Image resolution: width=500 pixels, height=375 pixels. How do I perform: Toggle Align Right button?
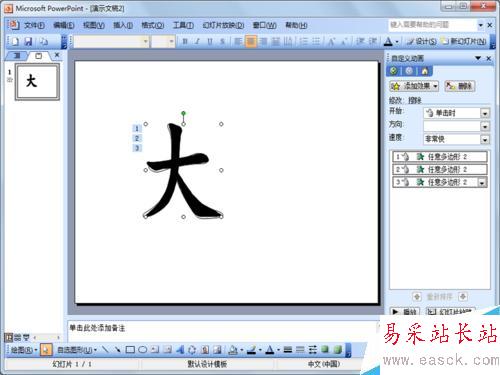pos(263,41)
